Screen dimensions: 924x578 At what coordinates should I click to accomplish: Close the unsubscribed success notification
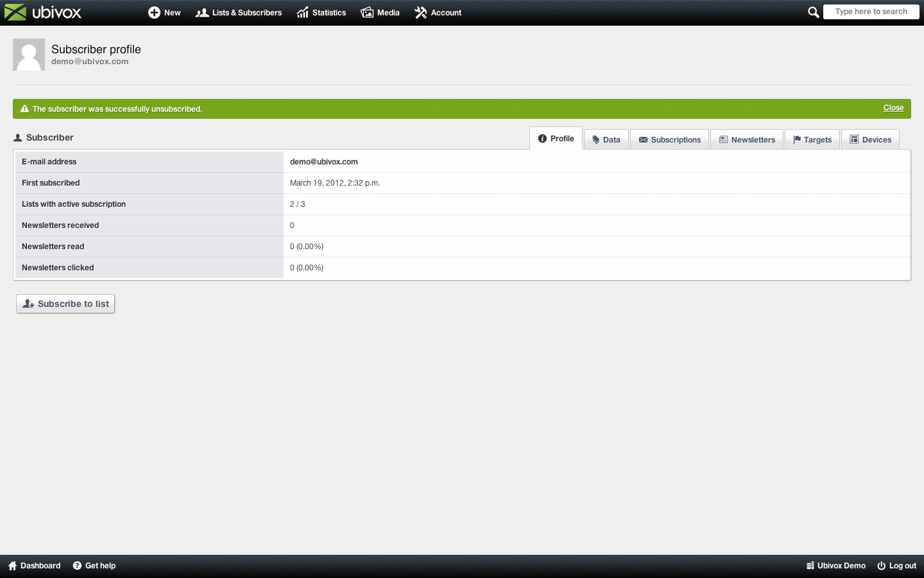[893, 108]
